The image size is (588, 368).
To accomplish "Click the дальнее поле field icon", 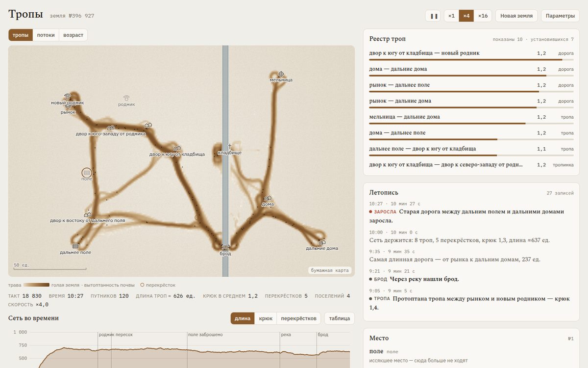I will point(75,246).
